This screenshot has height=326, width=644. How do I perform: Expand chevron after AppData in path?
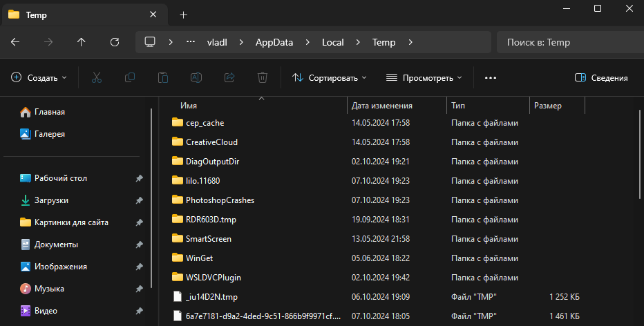click(307, 42)
